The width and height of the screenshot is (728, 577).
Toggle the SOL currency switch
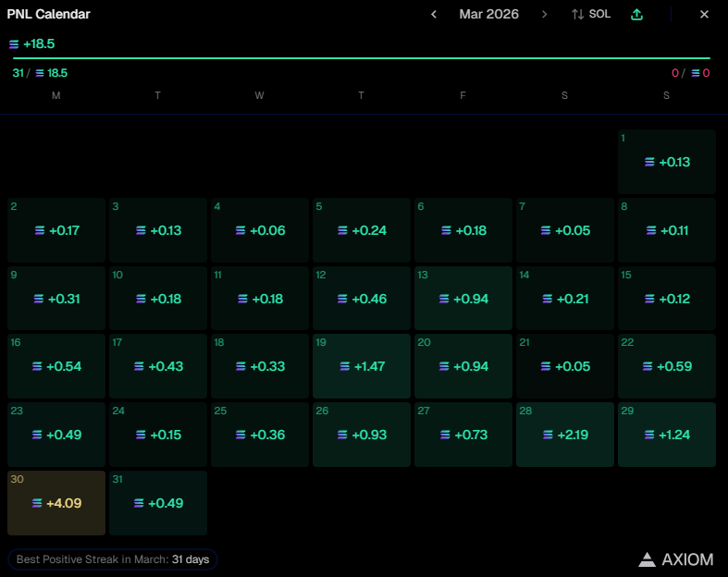[x=590, y=15]
